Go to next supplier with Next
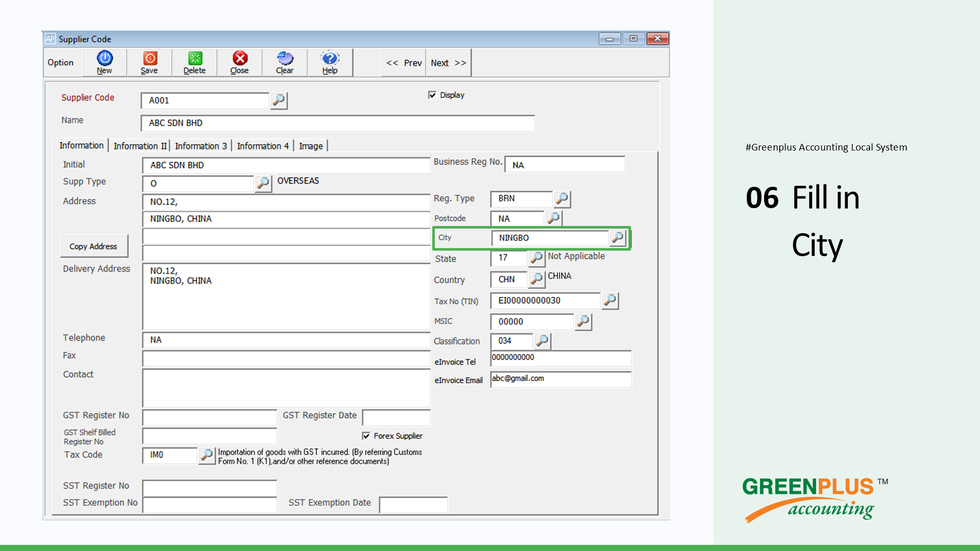The height and width of the screenshot is (551, 980). pyautogui.click(x=448, y=63)
